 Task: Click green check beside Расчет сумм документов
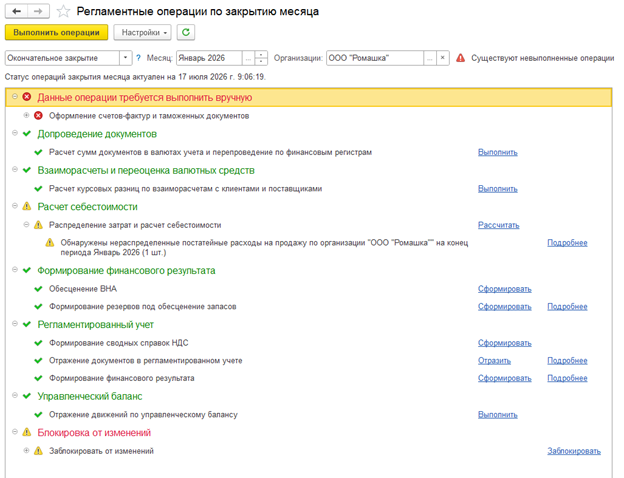38,152
